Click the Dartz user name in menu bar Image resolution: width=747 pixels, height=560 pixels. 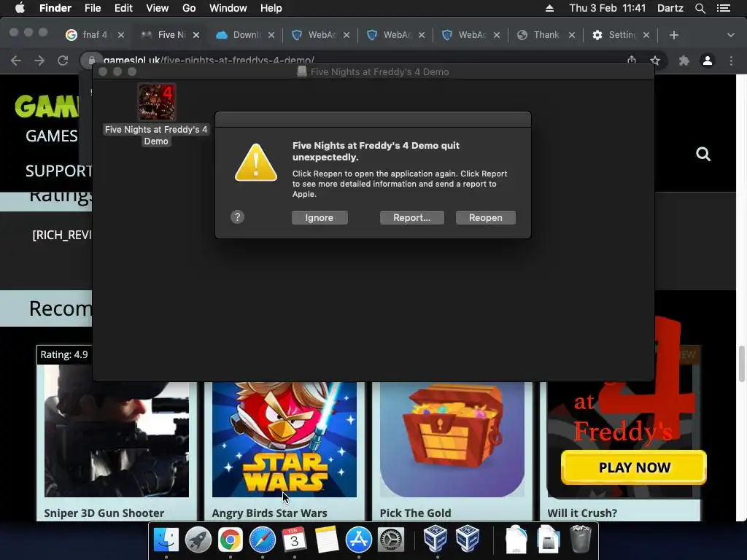pyautogui.click(x=670, y=8)
